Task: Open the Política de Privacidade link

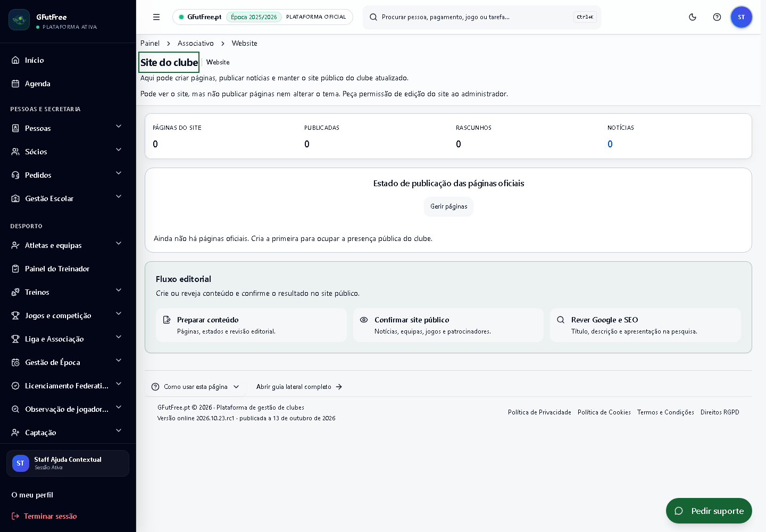Action: click(539, 412)
